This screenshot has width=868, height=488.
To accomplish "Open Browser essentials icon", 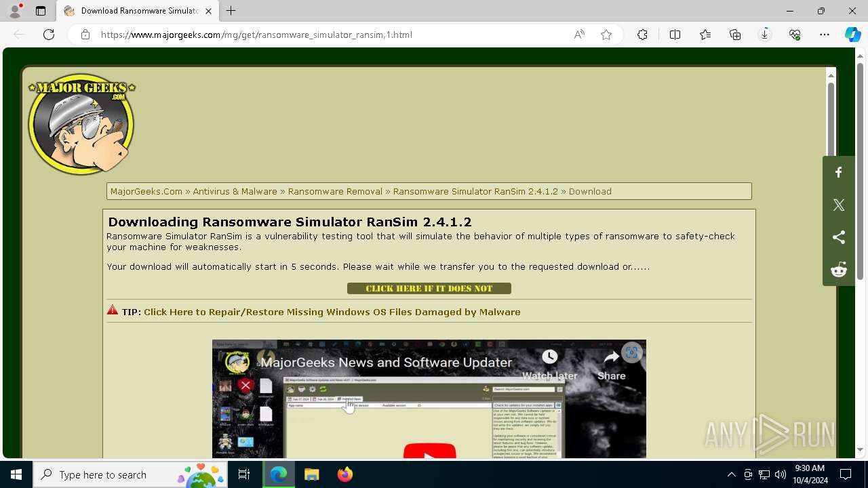I will point(795,35).
